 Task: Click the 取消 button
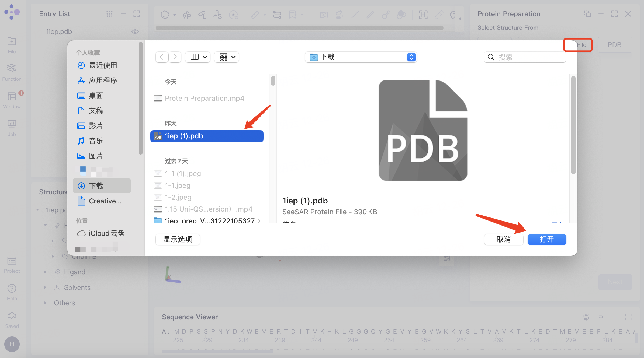(503, 239)
